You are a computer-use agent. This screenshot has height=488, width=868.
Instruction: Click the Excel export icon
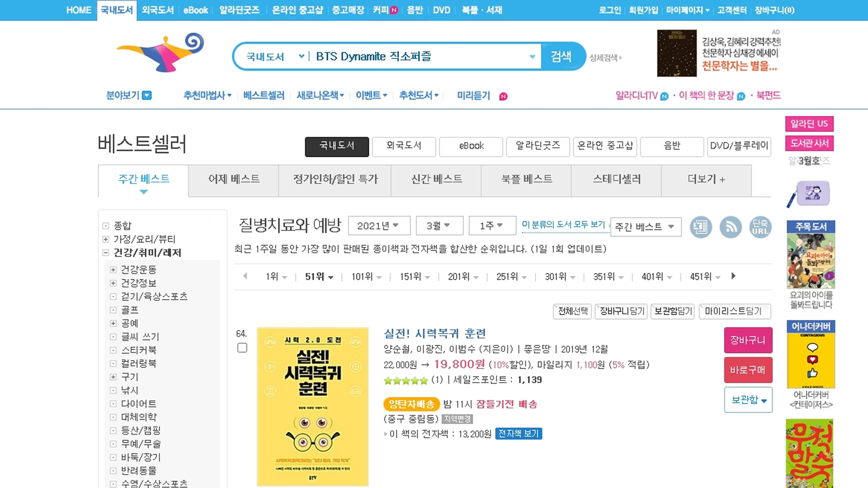[701, 227]
